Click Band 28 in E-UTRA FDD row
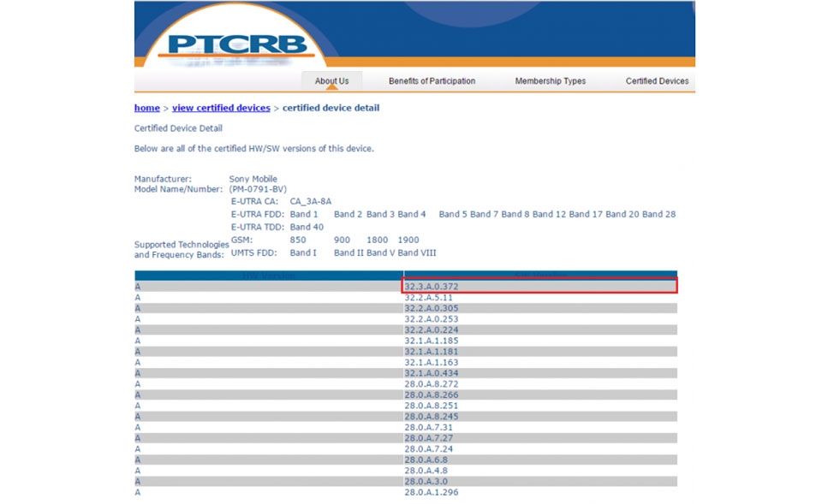Viewport: 822px width, 504px height. pyautogui.click(x=659, y=214)
